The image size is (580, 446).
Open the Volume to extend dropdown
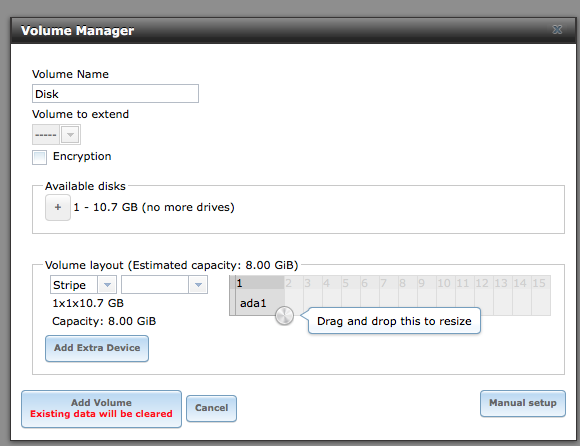(56, 135)
